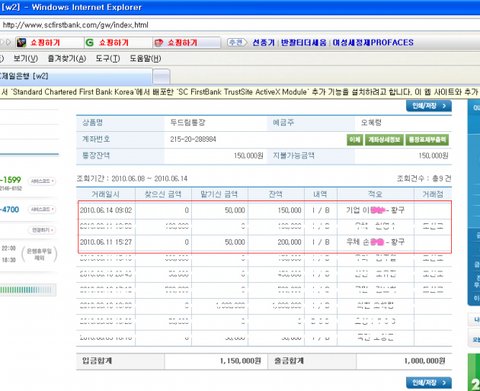Click the ActiveX install information bar
480x391 pixels.
click(240, 92)
